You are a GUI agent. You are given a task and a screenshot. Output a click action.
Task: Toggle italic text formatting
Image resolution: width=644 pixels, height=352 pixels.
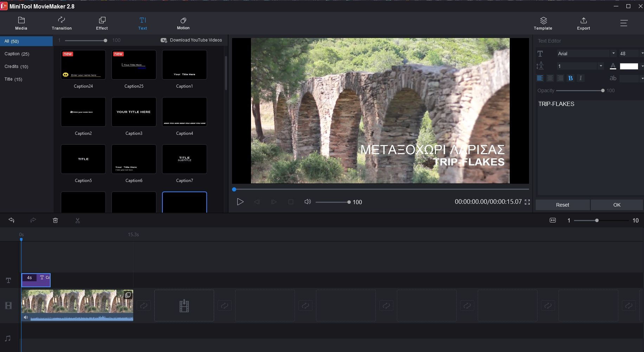click(580, 78)
